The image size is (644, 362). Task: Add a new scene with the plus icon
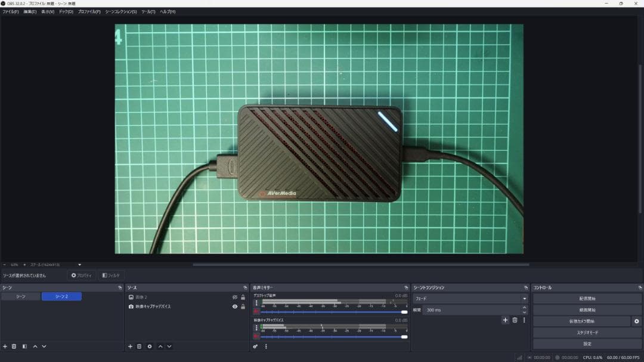[x=4, y=346]
